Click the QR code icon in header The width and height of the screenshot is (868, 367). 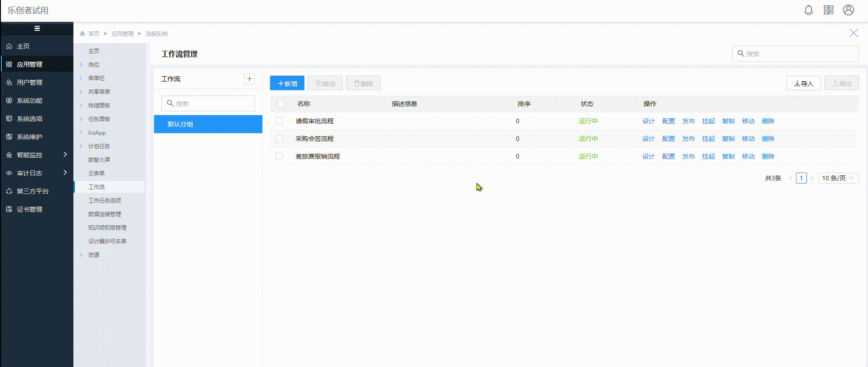(x=829, y=10)
